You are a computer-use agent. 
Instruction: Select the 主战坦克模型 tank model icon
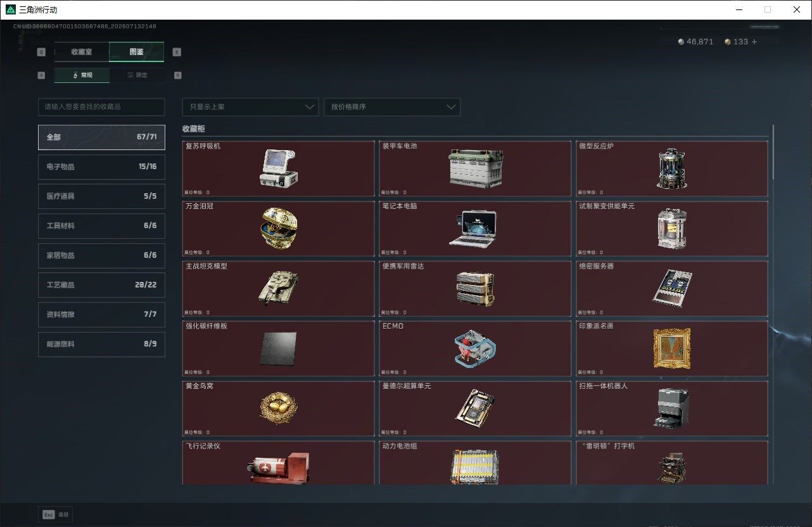point(278,288)
